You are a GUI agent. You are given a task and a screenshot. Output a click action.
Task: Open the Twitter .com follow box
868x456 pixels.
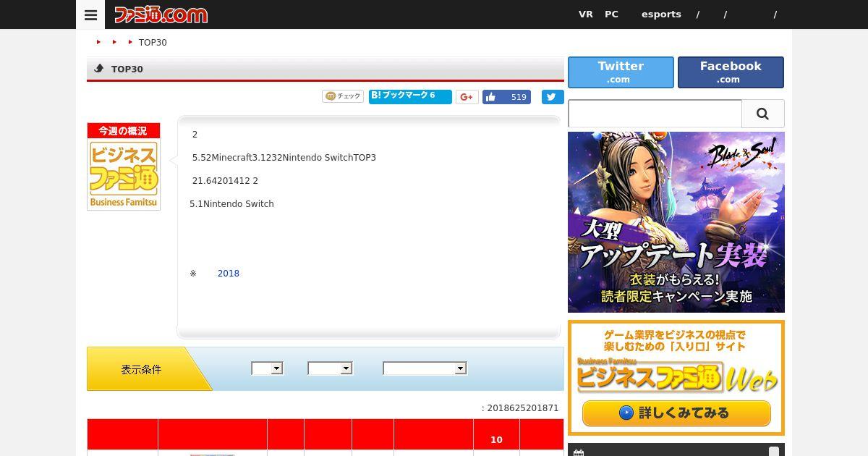(x=621, y=72)
